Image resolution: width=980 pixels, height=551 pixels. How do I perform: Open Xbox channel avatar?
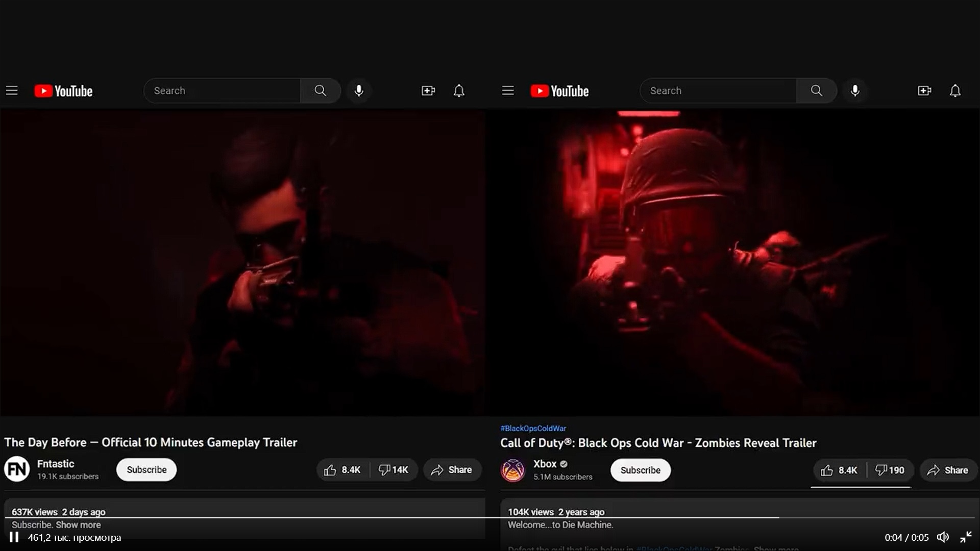(513, 470)
